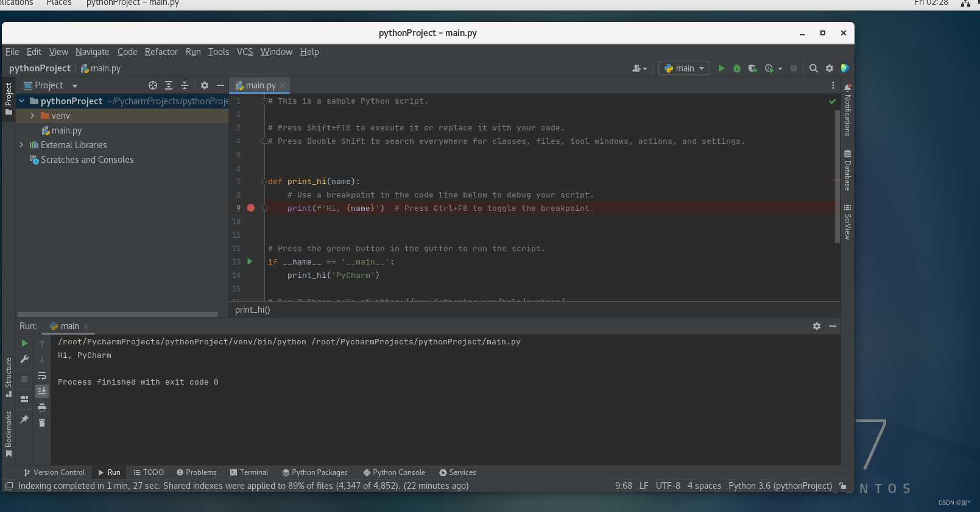Hide the Project panel with minus icon
Screen dimensions: 980x512
[x=220, y=85]
